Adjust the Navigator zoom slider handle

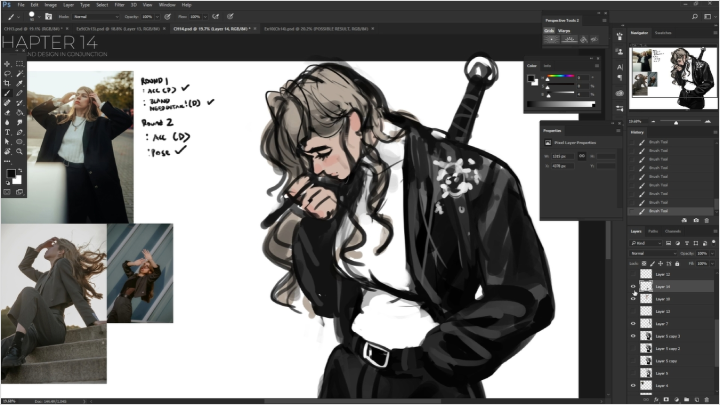[x=676, y=122]
